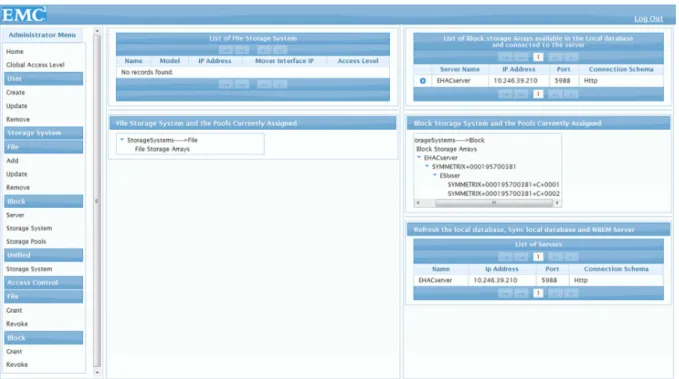Click previous-page icon in upper File Storage paginator
The image size is (679, 379).
242,50
